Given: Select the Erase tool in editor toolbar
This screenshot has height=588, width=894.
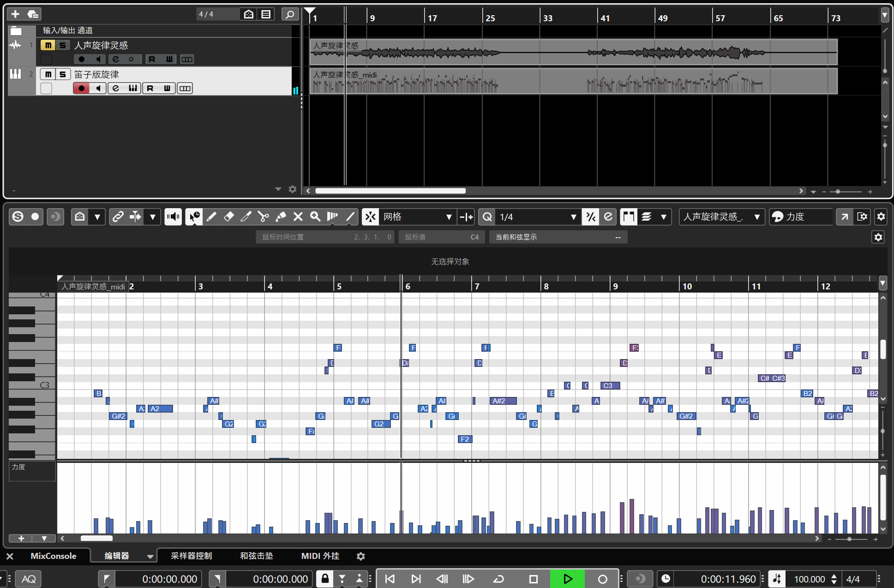Looking at the screenshot, I should pyautogui.click(x=228, y=217).
